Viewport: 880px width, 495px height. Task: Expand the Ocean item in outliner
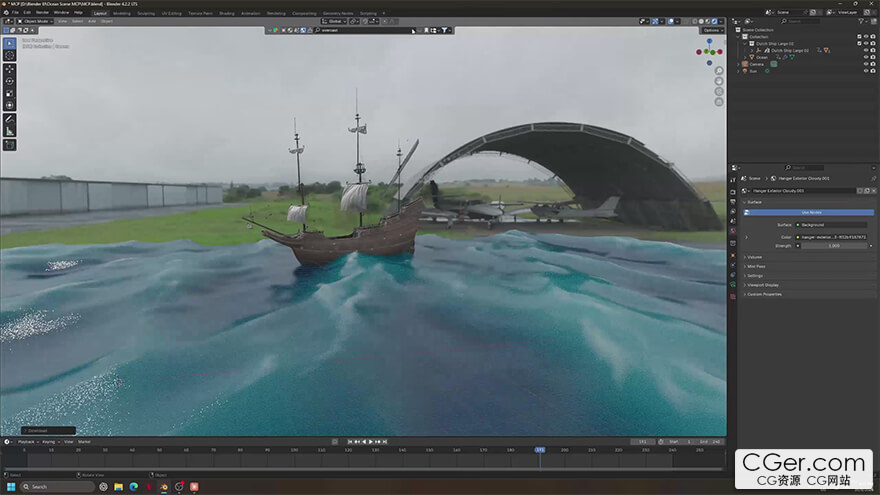click(x=745, y=57)
